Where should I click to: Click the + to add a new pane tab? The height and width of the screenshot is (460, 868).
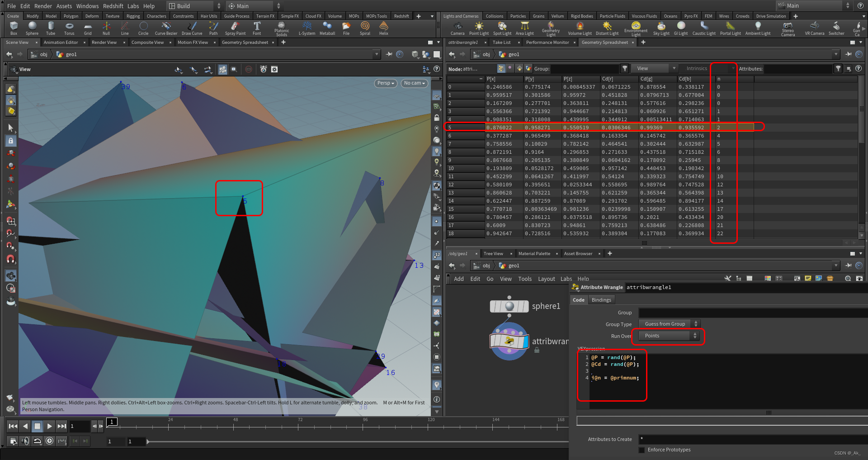(283, 42)
